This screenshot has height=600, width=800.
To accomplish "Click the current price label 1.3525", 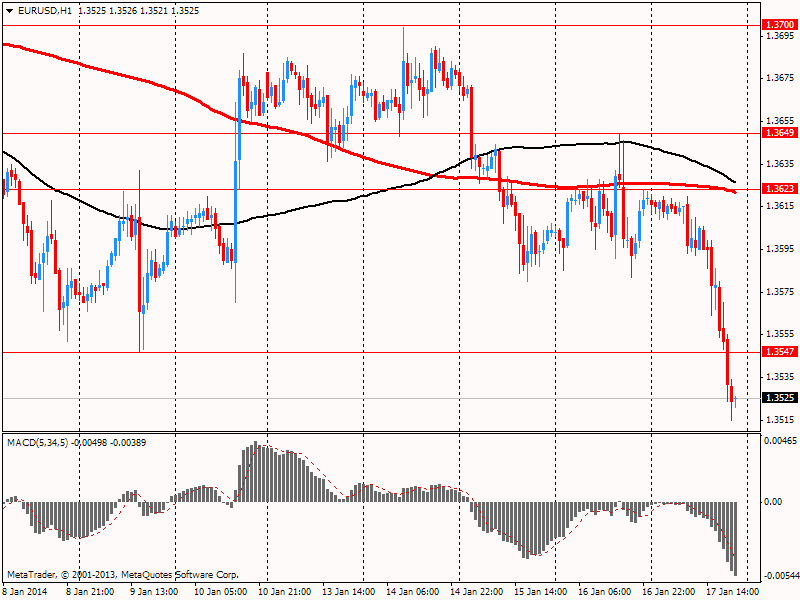I will [x=780, y=397].
